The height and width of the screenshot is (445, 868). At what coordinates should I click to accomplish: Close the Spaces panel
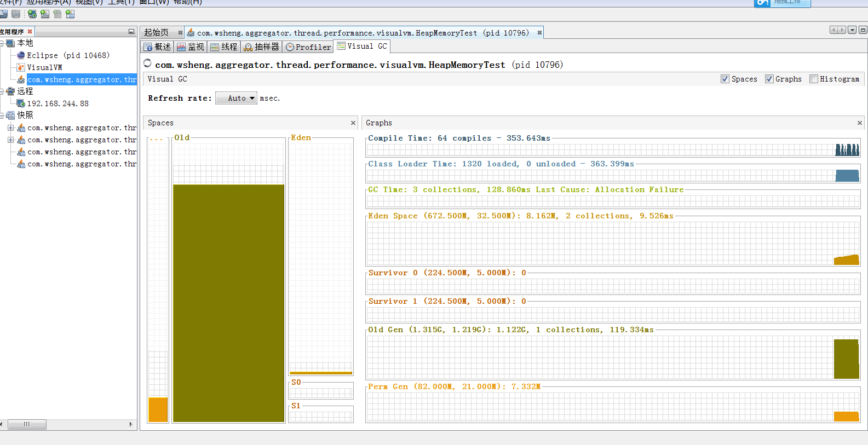point(353,123)
